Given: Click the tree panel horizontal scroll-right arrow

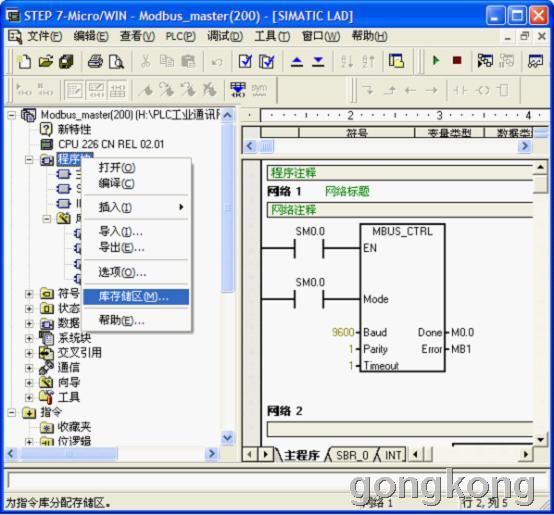Looking at the screenshot, I should click(212, 454).
